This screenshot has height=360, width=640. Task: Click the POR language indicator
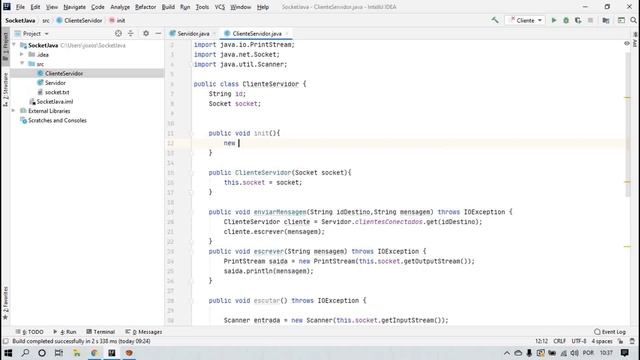tap(588, 353)
